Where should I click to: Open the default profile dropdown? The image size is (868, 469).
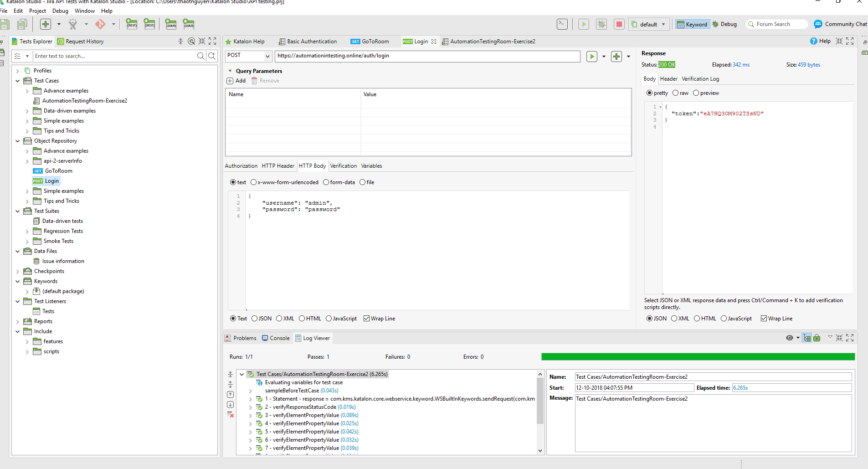pyautogui.click(x=649, y=24)
